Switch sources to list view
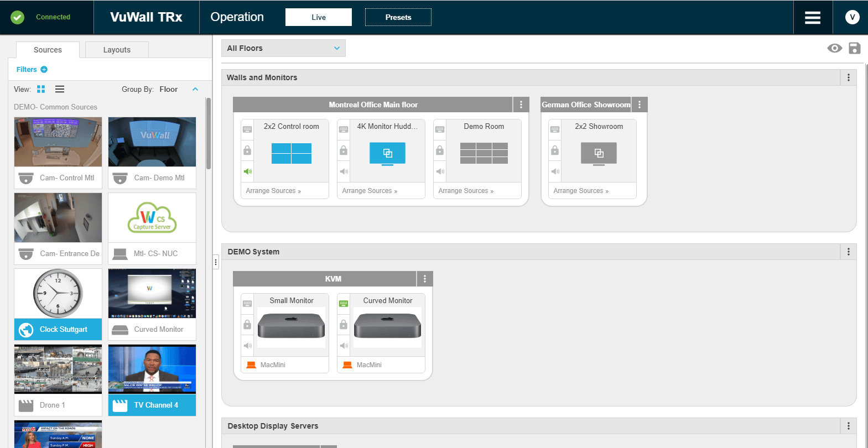868x448 pixels. 60,89
